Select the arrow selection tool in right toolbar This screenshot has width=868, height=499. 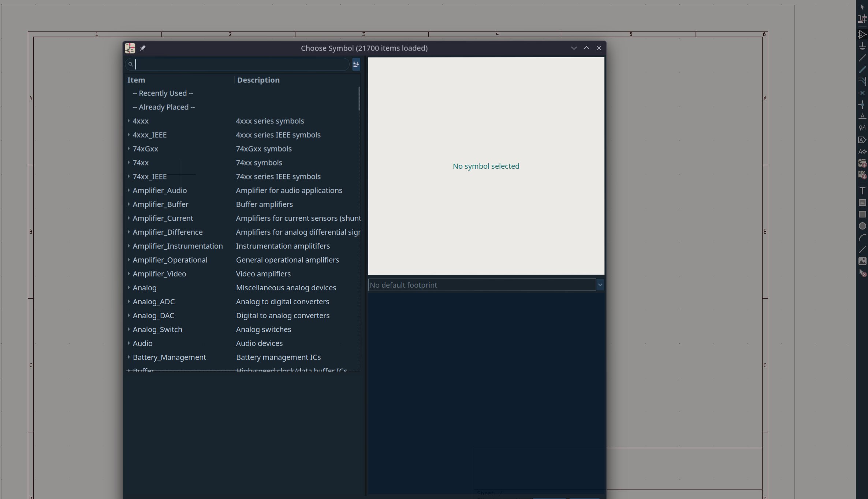click(862, 7)
